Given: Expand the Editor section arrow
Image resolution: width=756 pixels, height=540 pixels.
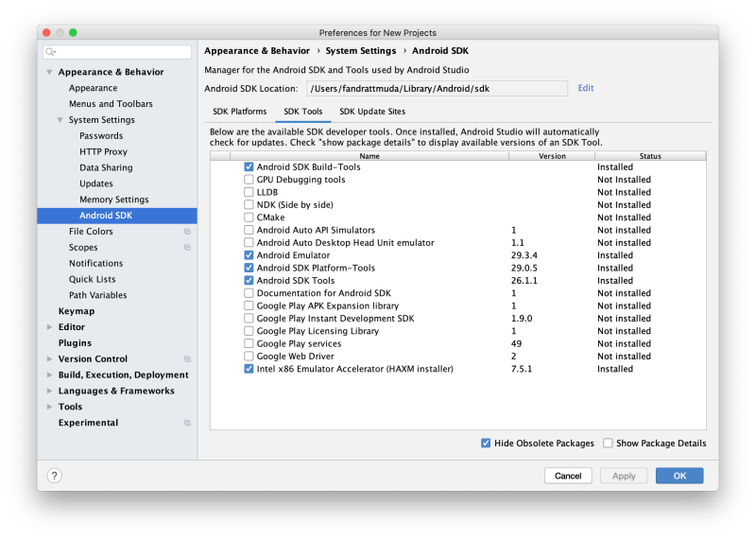Looking at the screenshot, I should pyautogui.click(x=49, y=327).
